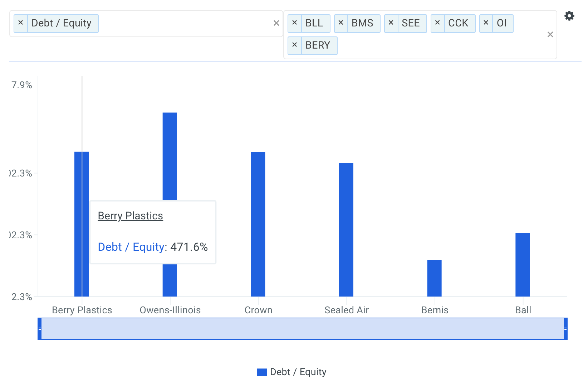Click the Owens-Illinois axis label
The width and height of the screenshot is (588, 388).
click(170, 310)
